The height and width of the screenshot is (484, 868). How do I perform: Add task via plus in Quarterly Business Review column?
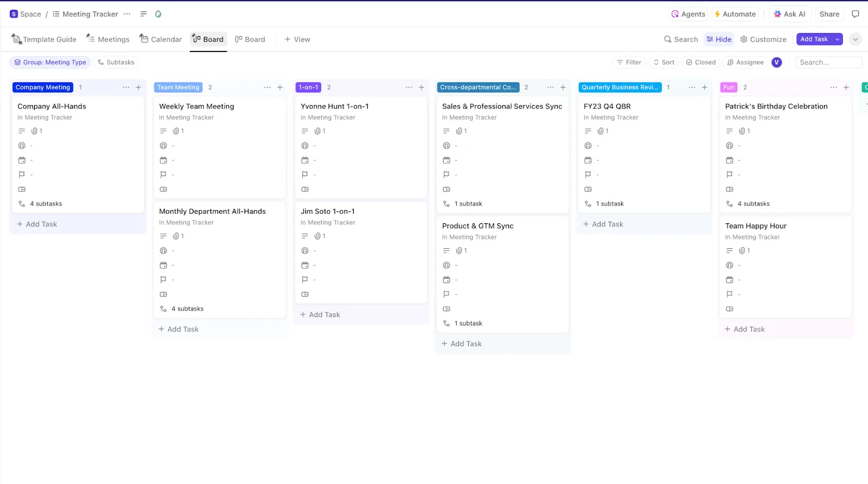[x=705, y=87]
